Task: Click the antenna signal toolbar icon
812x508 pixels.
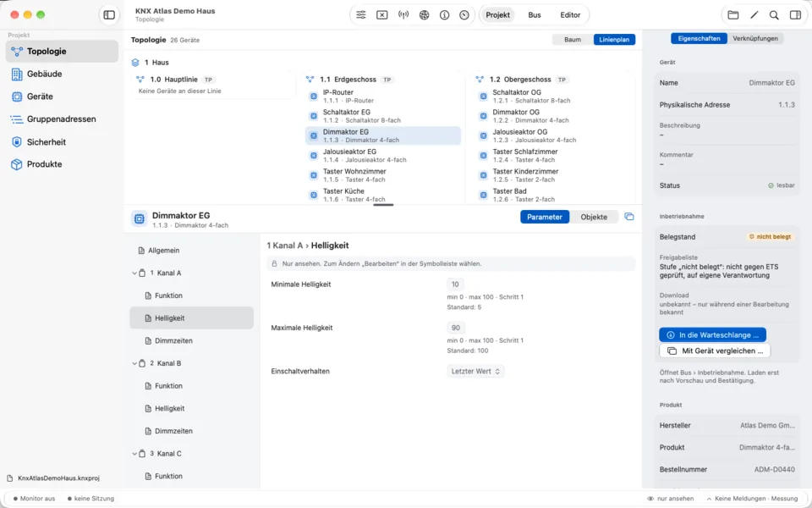Action: click(x=403, y=15)
